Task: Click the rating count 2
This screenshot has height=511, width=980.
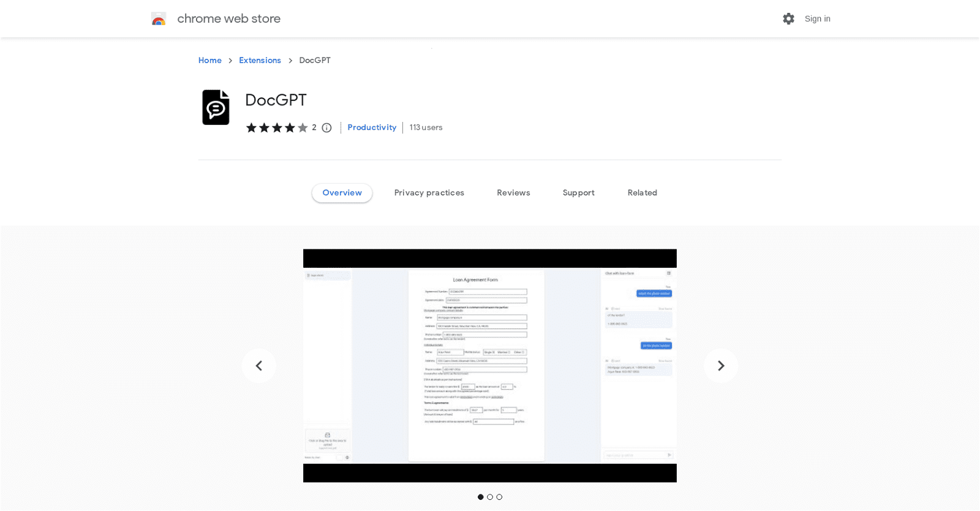Action: click(x=314, y=127)
